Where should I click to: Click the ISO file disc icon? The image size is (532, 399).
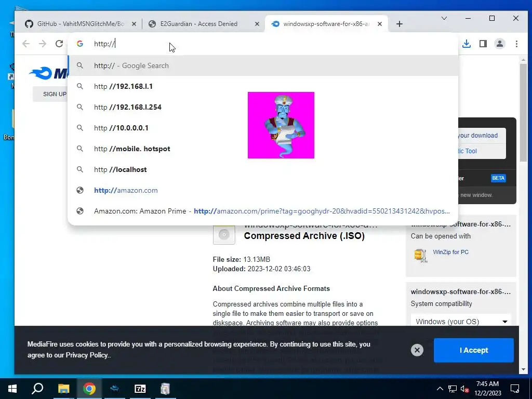(224, 234)
